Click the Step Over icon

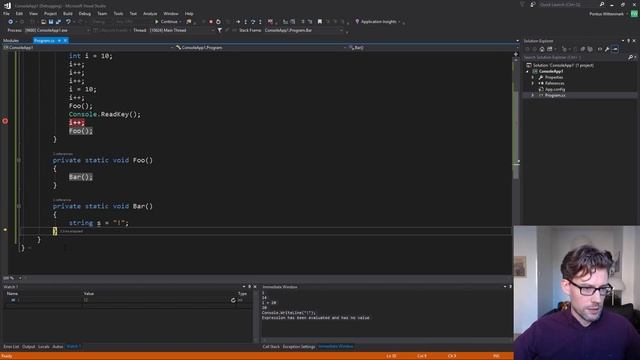pos(253,22)
